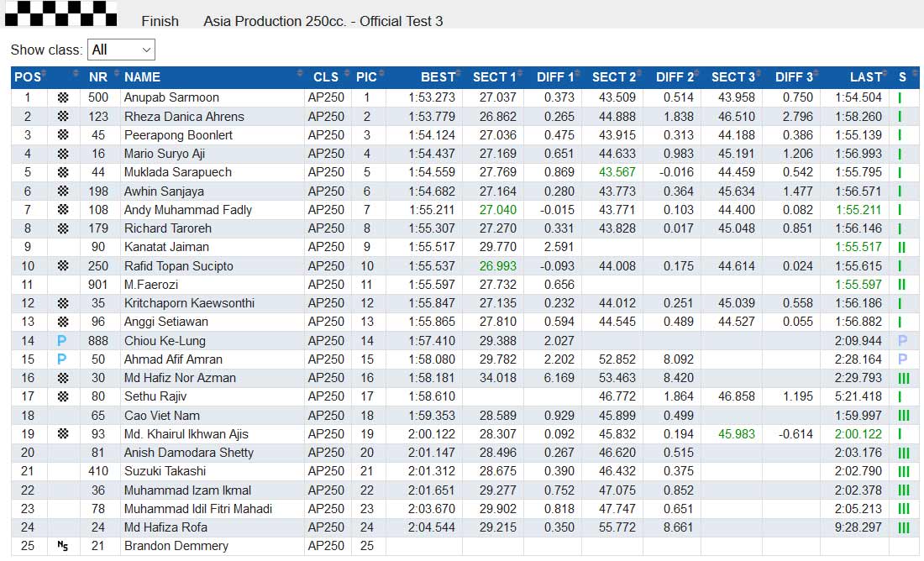Screen dimensions: 924x561
Task: Click pit P icon for Chiou Ke-Lung
Action: coord(62,341)
